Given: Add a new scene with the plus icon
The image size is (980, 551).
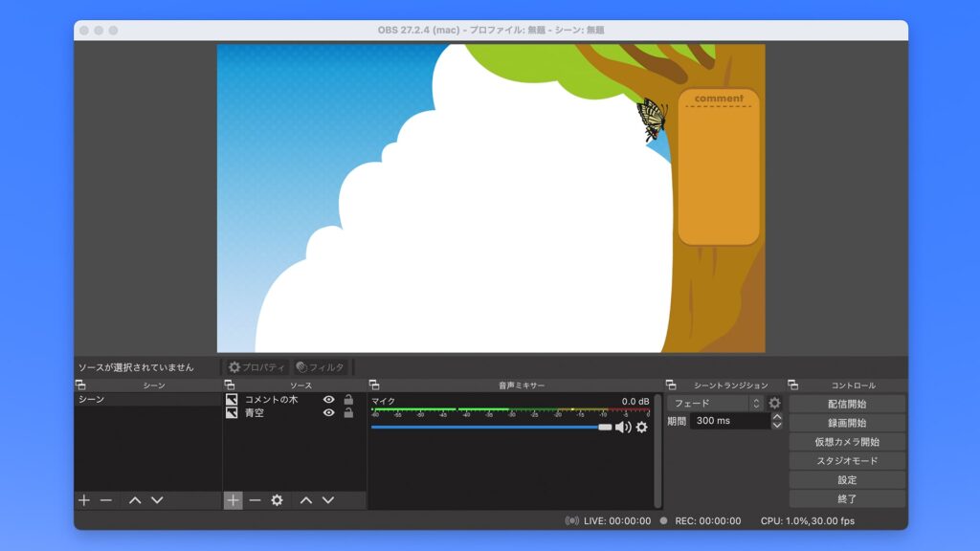Looking at the screenshot, I should point(82,499).
